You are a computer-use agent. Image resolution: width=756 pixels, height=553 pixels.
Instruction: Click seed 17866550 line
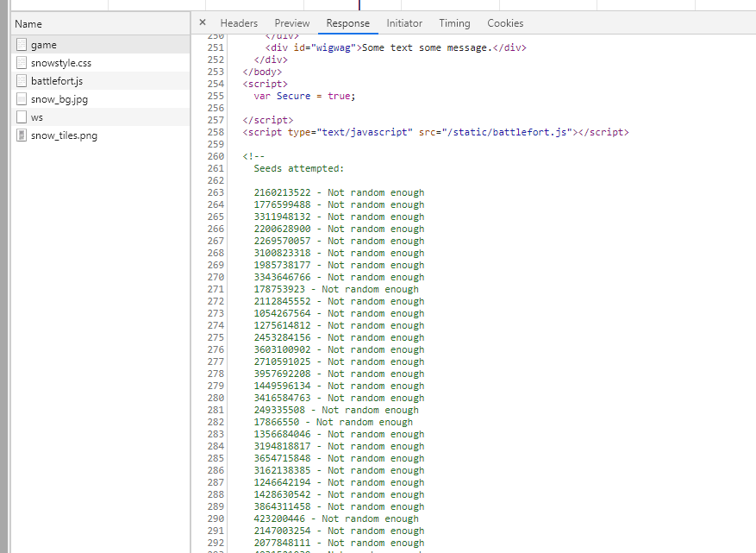[333, 422]
